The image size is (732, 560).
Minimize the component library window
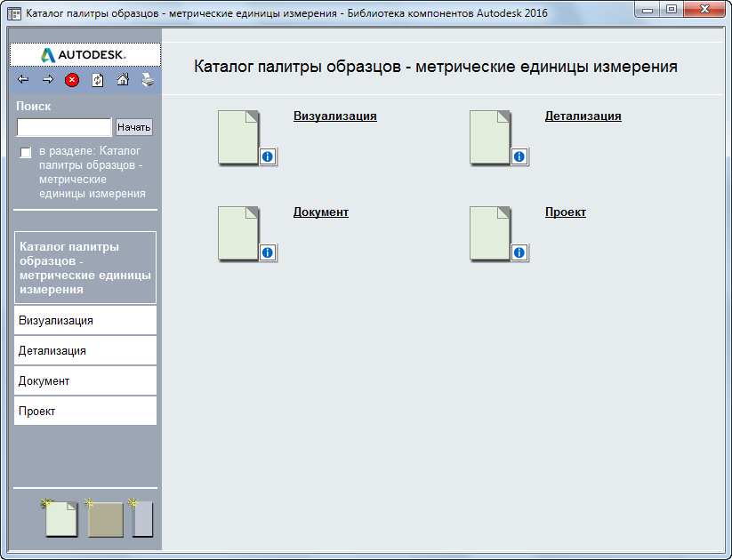(x=648, y=9)
